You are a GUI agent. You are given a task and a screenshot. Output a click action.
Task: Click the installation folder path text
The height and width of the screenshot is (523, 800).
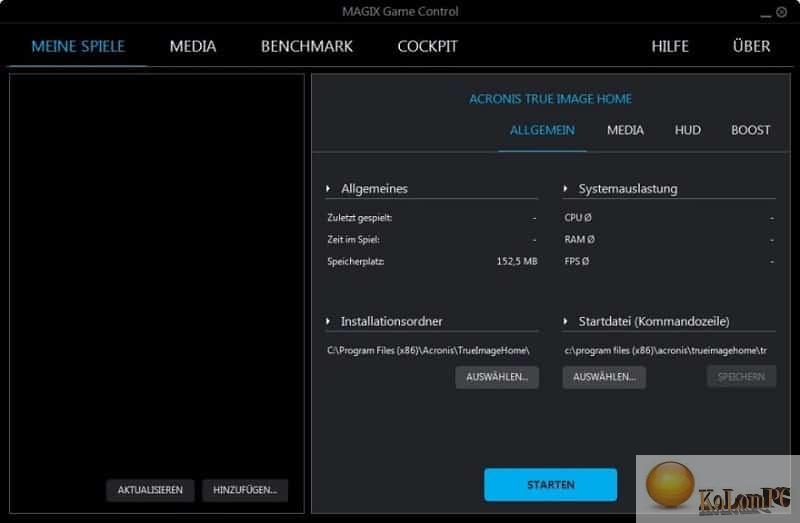click(429, 351)
